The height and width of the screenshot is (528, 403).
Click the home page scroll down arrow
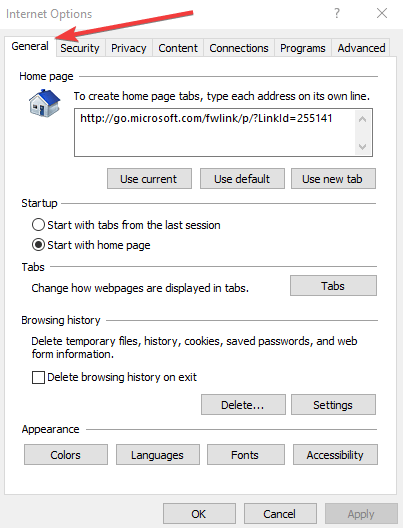point(363,146)
